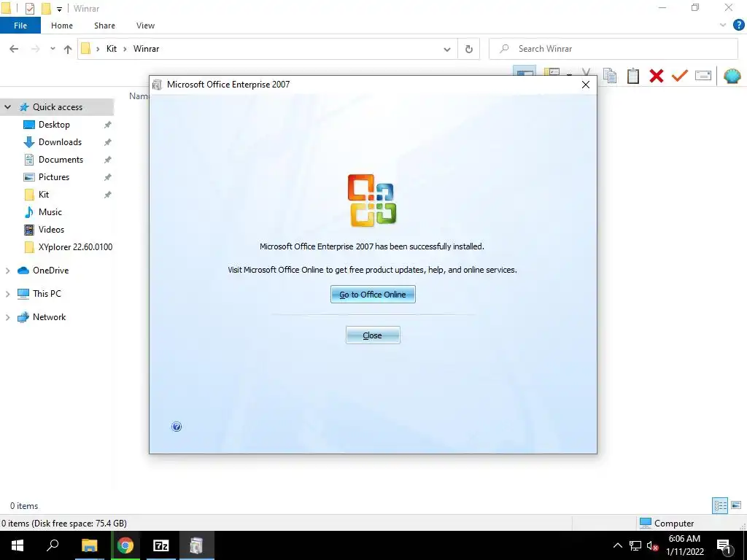This screenshot has width=747, height=560.
Task: Unpin Pictures using its pin icon
Action: click(108, 177)
